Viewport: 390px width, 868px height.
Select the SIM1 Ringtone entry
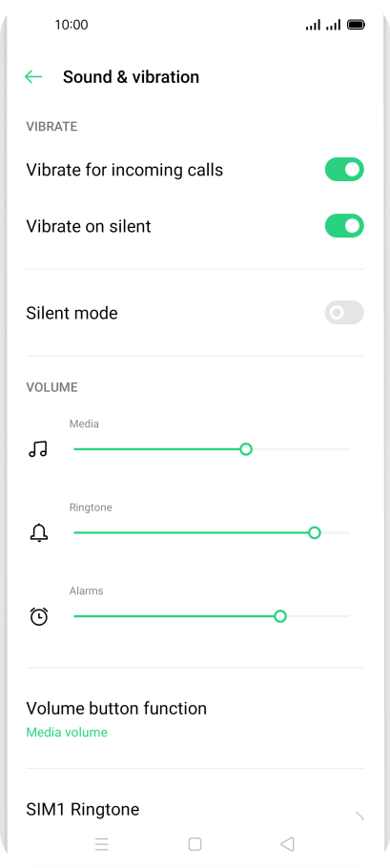(195, 810)
